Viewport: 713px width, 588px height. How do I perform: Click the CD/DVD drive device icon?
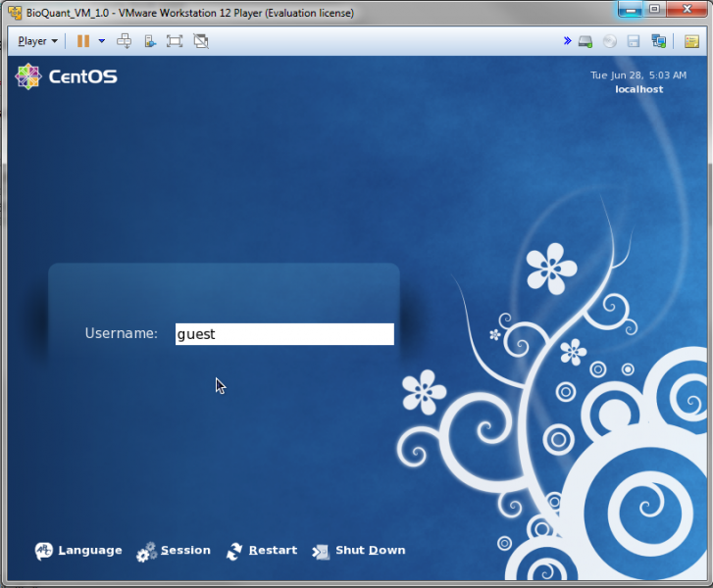(x=610, y=41)
